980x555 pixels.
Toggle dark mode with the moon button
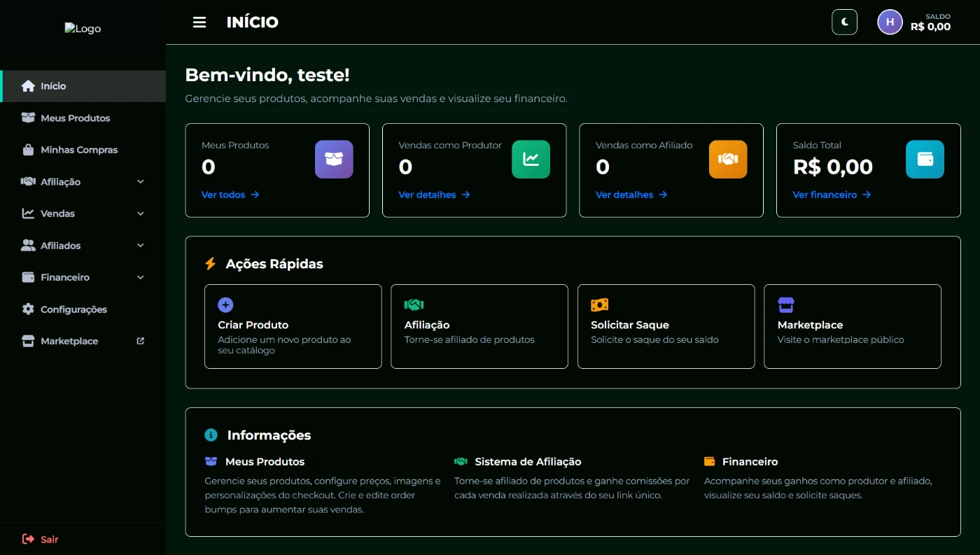[844, 22]
